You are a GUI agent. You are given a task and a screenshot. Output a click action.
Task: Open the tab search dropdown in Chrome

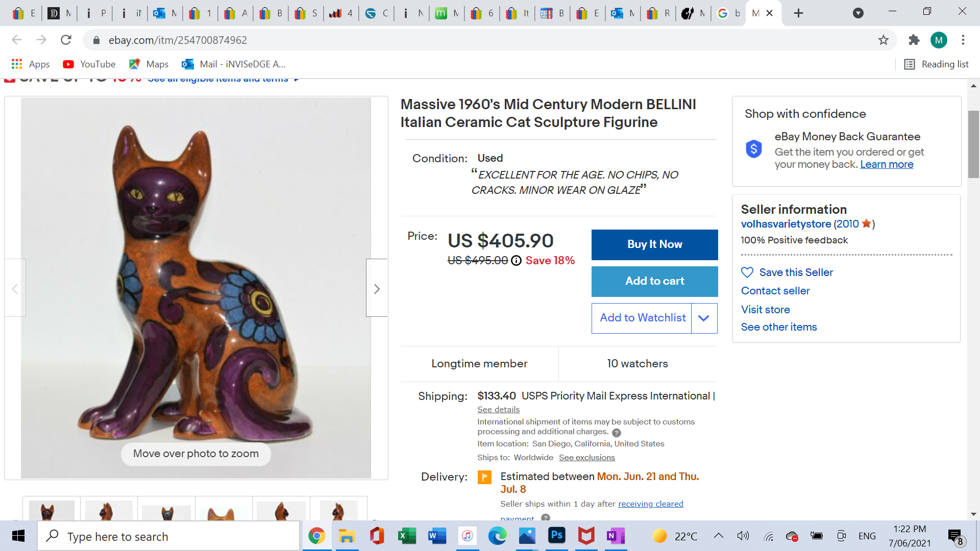click(858, 13)
